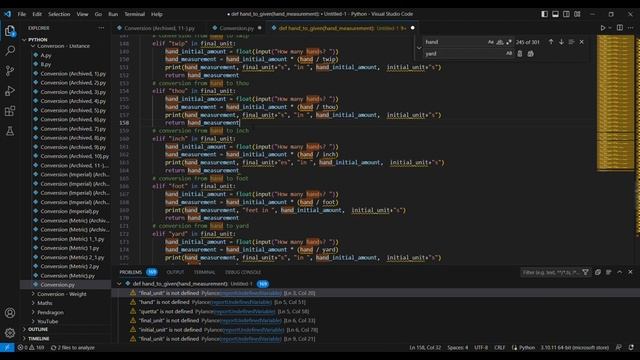Click the minimap code overview

616,102
